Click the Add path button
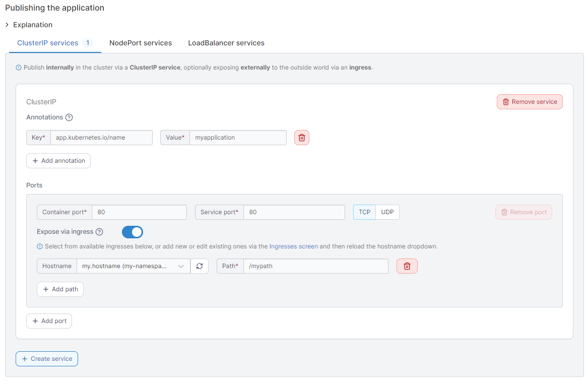The height and width of the screenshot is (384, 588). [60, 289]
